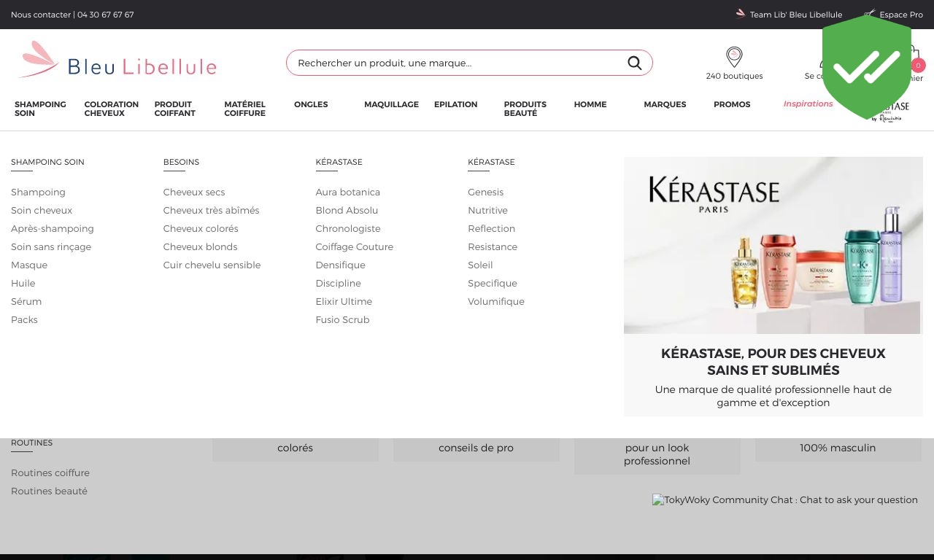
Task: Open the Epilation menu
Action: point(455,104)
